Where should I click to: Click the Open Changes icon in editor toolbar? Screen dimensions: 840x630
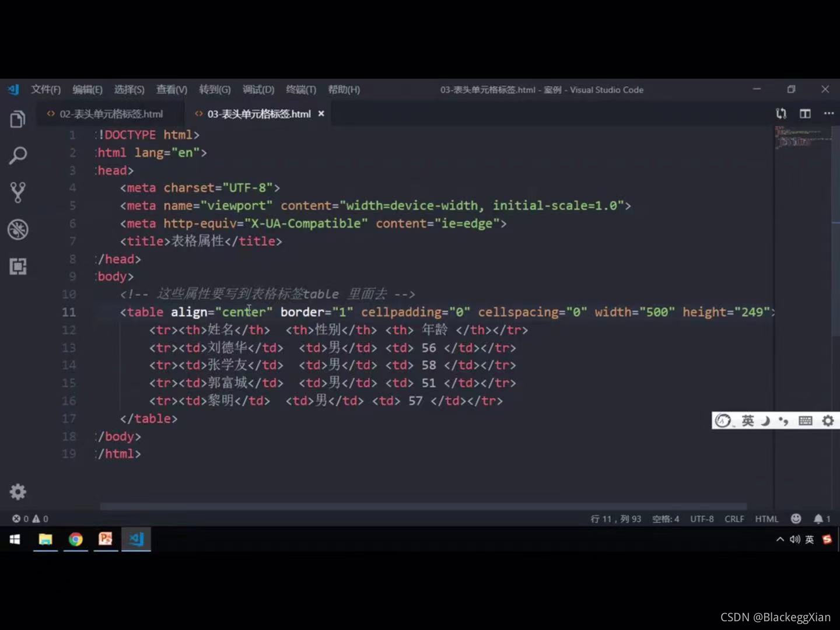tap(781, 114)
